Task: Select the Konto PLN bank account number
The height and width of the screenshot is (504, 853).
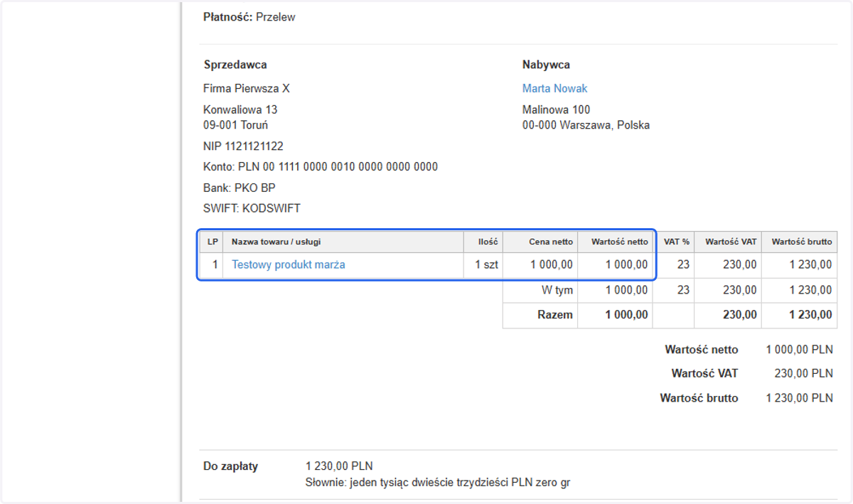Action: pyautogui.click(x=321, y=167)
